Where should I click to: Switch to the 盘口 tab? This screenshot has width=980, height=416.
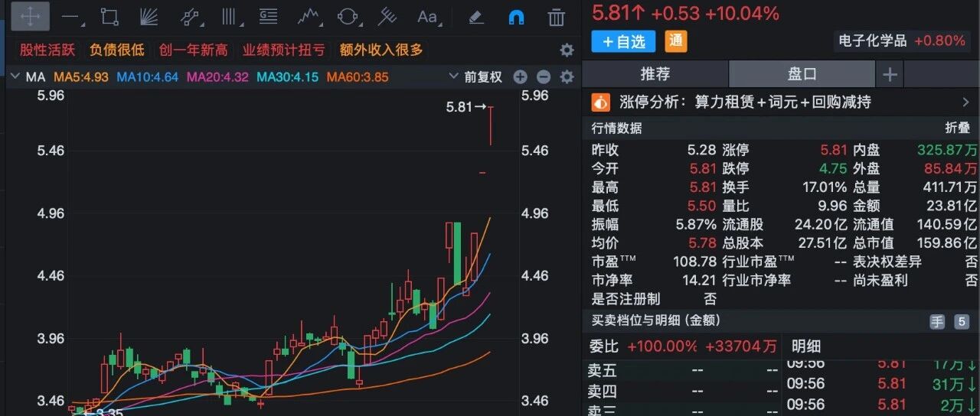[802, 74]
